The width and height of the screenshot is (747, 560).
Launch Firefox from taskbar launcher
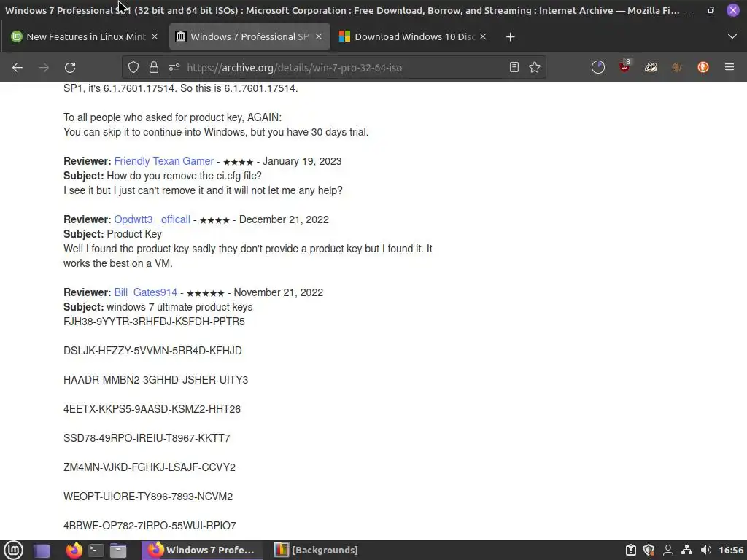coord(74,551)
